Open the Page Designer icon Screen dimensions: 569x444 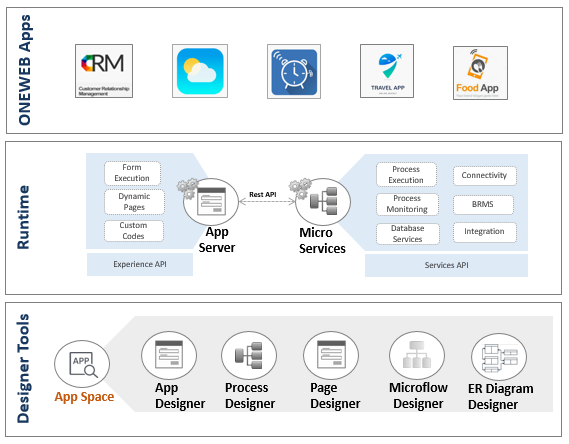[x=331, y=355]
